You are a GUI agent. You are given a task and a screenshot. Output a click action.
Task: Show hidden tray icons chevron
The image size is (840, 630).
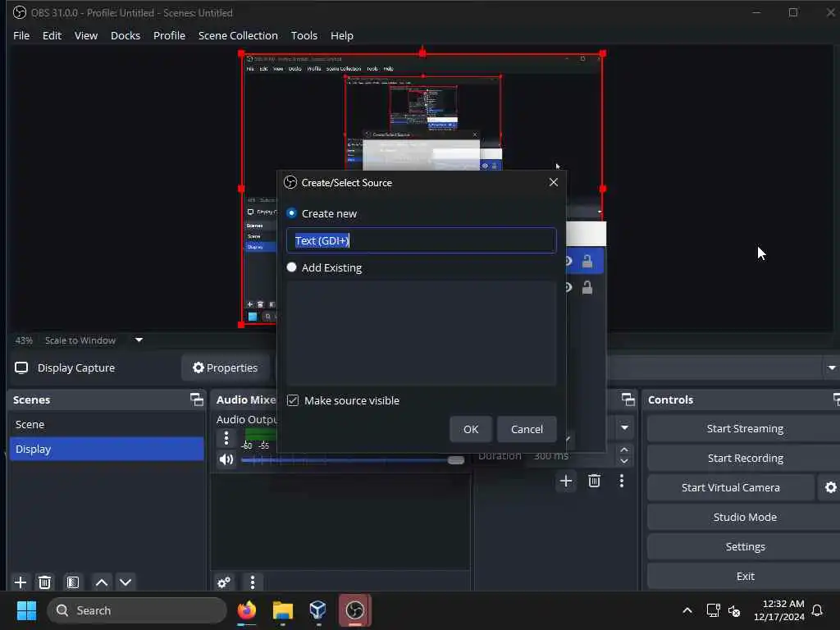point(687,610)
